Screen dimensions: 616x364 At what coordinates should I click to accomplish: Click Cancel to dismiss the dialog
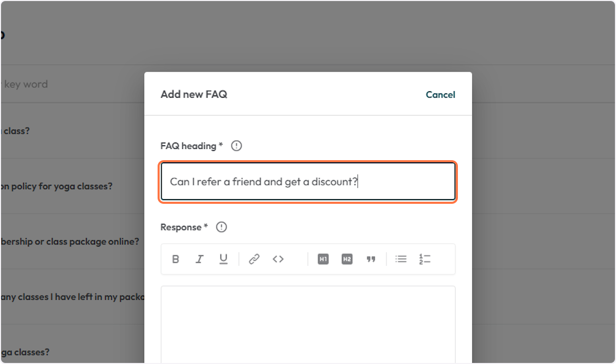[440, 94]
